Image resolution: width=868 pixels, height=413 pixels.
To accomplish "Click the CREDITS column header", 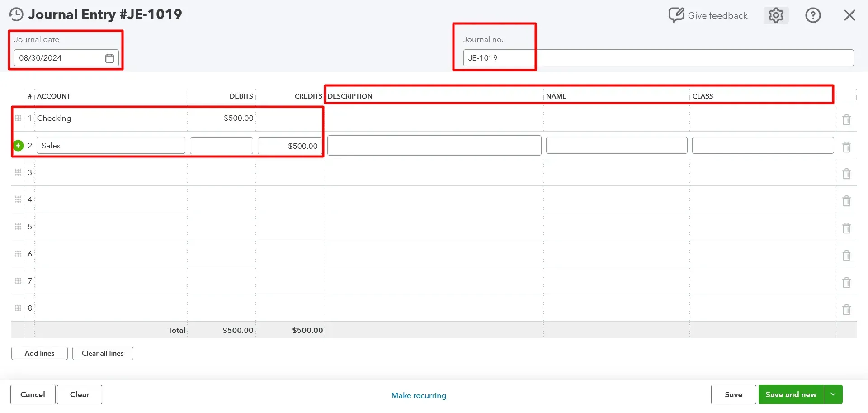I will pos(308,96).
